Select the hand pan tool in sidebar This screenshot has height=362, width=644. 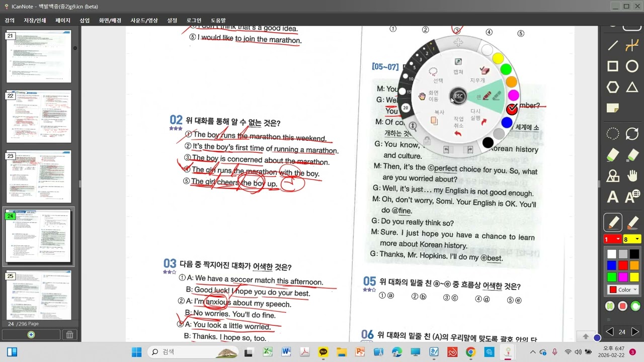632,175
